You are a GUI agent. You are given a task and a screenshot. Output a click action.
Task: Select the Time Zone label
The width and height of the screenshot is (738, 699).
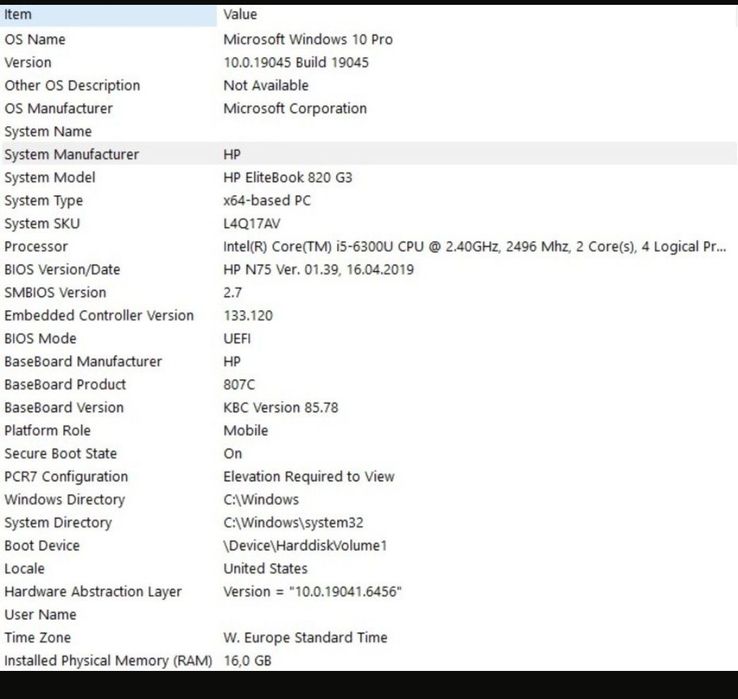(38, 638)
